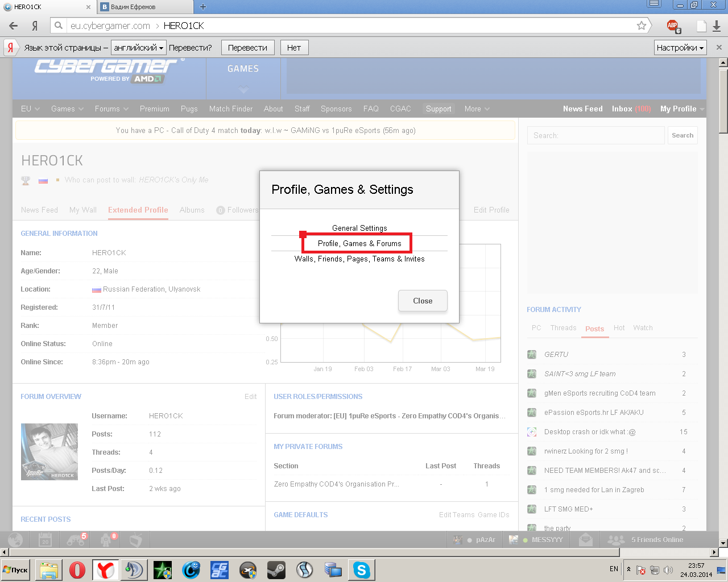This screenshot has width=728, height=582.
Task: Open the Support nav link
Action: pos(439,109)
